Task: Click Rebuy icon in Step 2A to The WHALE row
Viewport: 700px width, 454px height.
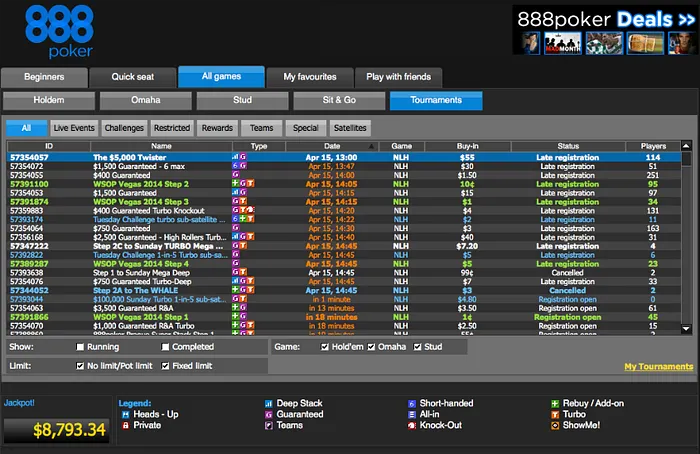Action: tap(235, 290)
